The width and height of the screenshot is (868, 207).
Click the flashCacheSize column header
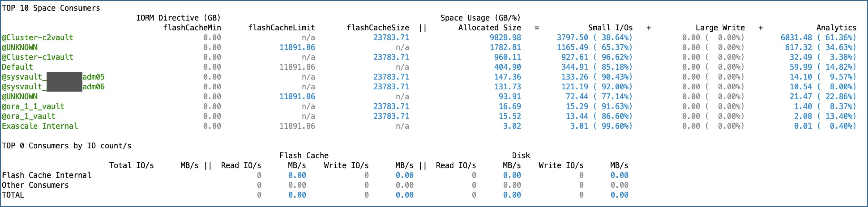(x=378, y=28)
